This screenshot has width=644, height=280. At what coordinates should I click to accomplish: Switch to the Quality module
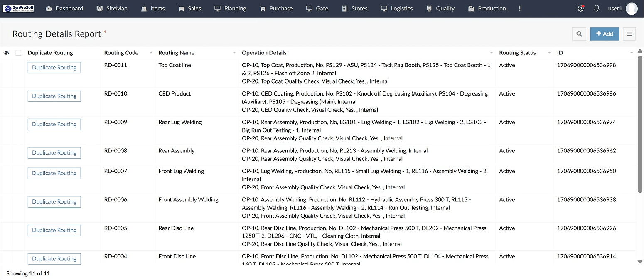(440, 8)
